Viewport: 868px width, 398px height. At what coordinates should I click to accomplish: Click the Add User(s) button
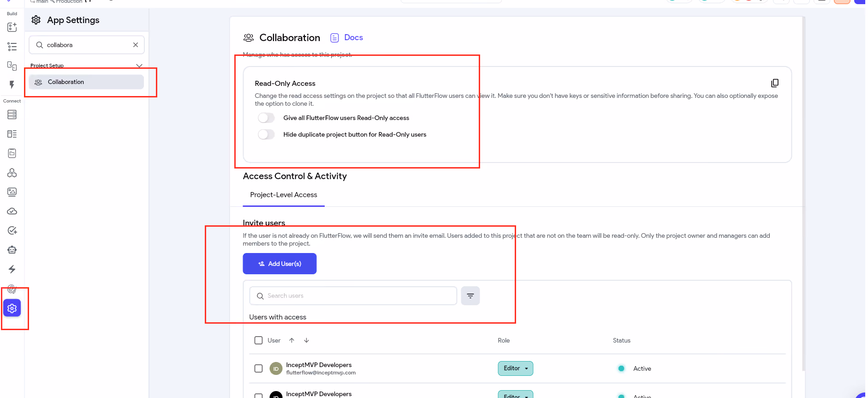point(279,264)
